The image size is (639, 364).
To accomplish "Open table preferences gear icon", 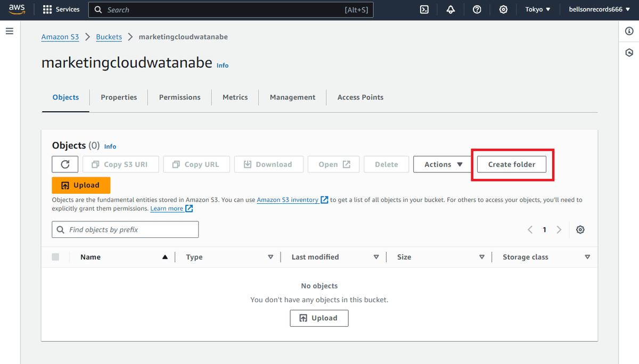I will (x=580, y=230).
